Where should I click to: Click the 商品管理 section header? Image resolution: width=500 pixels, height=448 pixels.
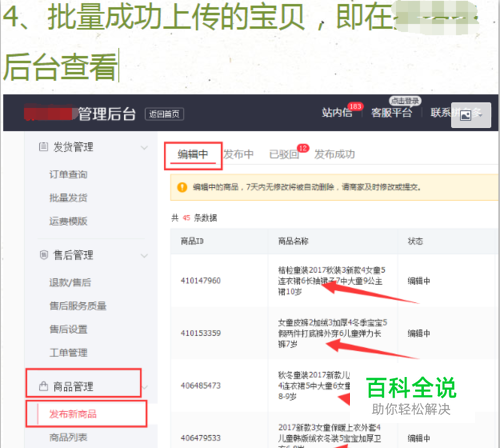tap(73, 387)
